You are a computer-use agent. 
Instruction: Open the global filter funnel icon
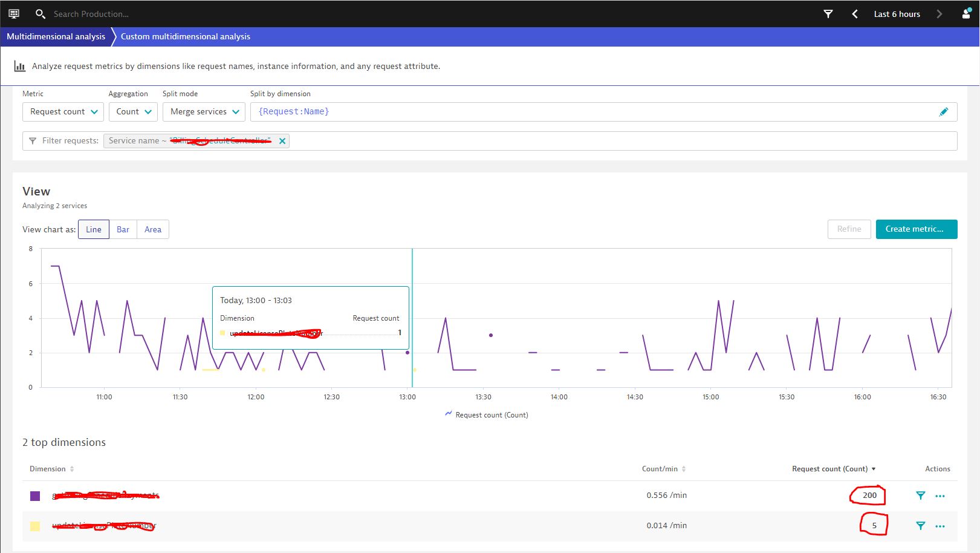click(828, 14)
